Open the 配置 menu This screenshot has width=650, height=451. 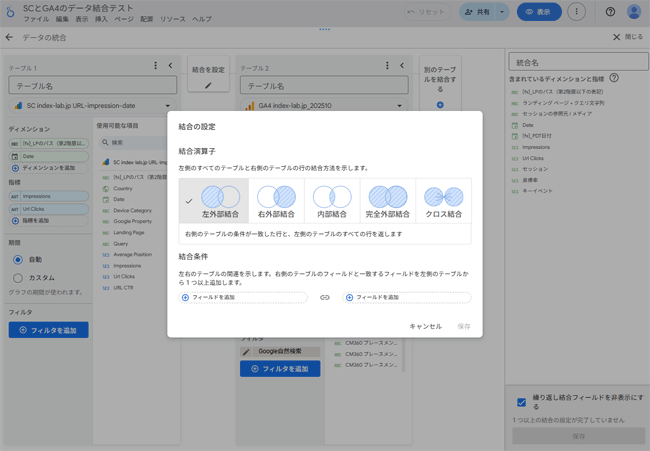point(147,19)
